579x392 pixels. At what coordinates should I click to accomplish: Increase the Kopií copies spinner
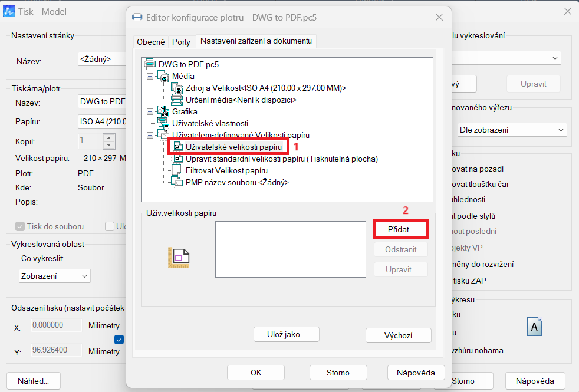108,137
